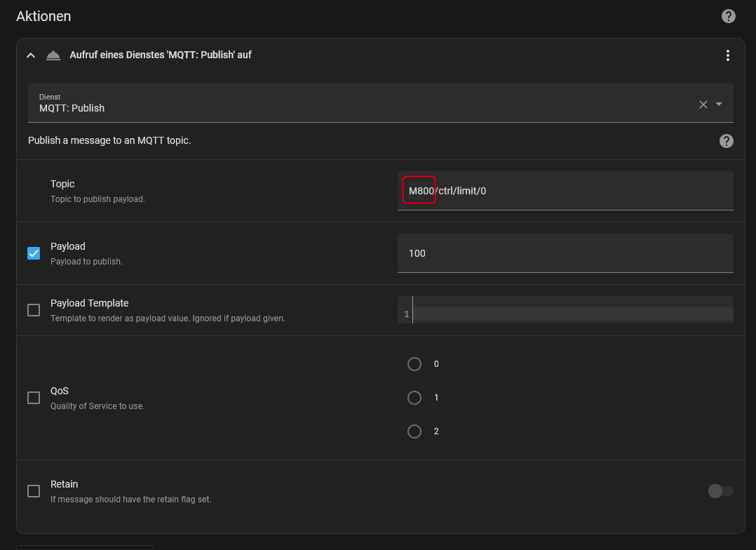Viewport: 756px width, 550px height.
Task: Open help via top-right question mark icon
Action: point(728,15)
